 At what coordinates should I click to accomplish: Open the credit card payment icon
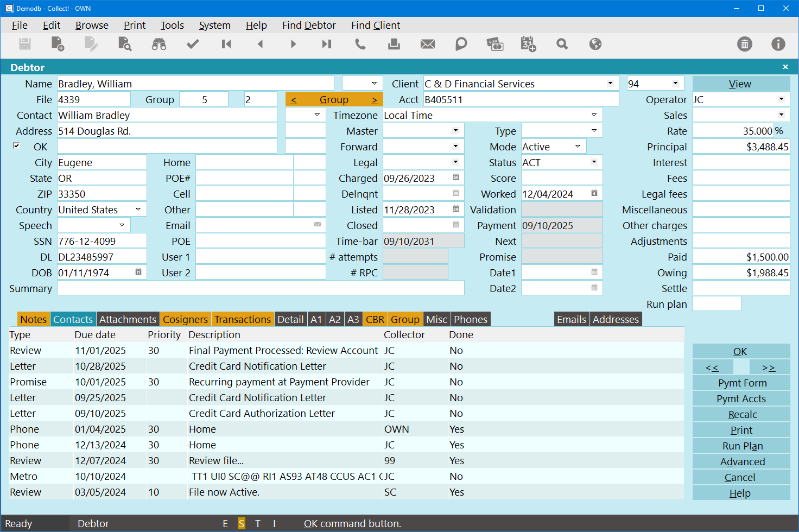click(x=494, y=44)
